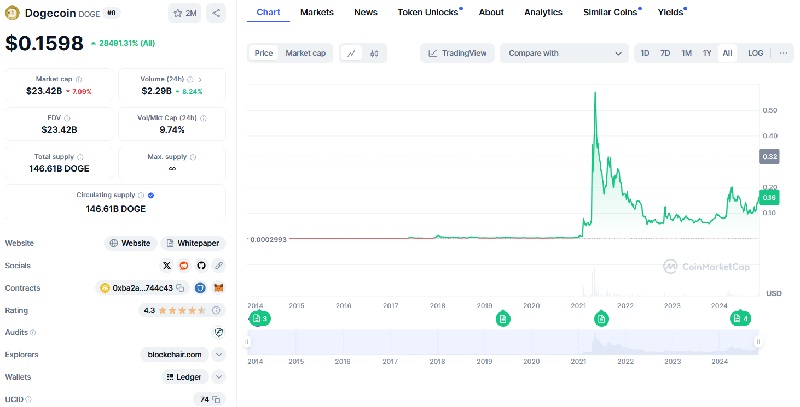Click the 2014 news marker with 3 events
The image size is (800, 407).
[x=260, y=319]
